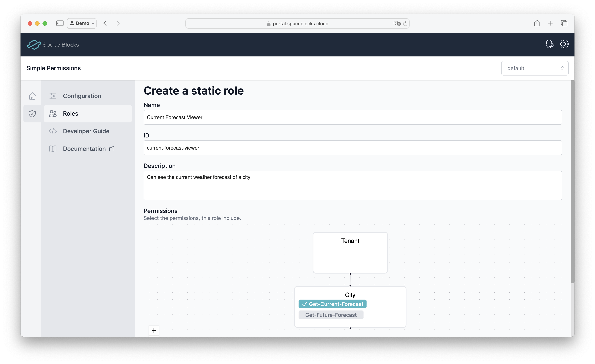
Task: Select Roles in the sidebar
Action: click(71, 113)
